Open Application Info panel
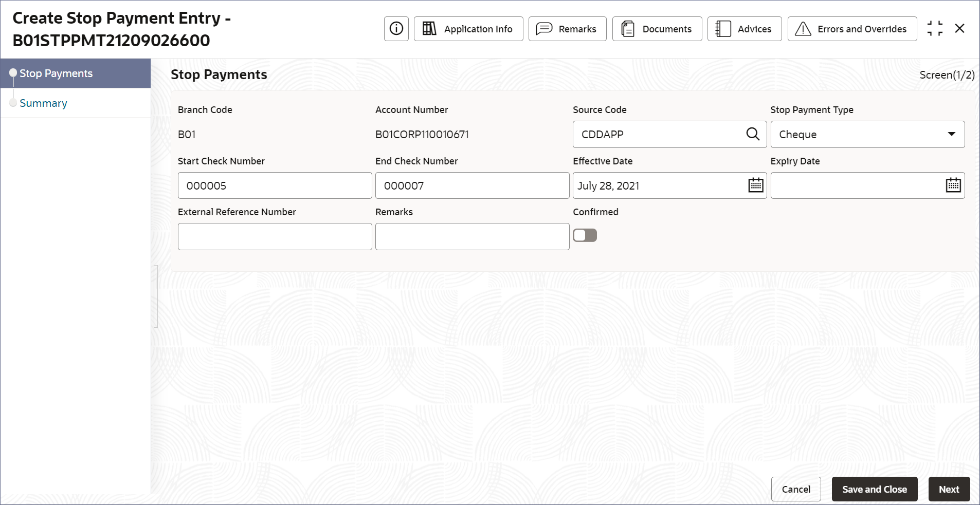 [x=468, y=29]
